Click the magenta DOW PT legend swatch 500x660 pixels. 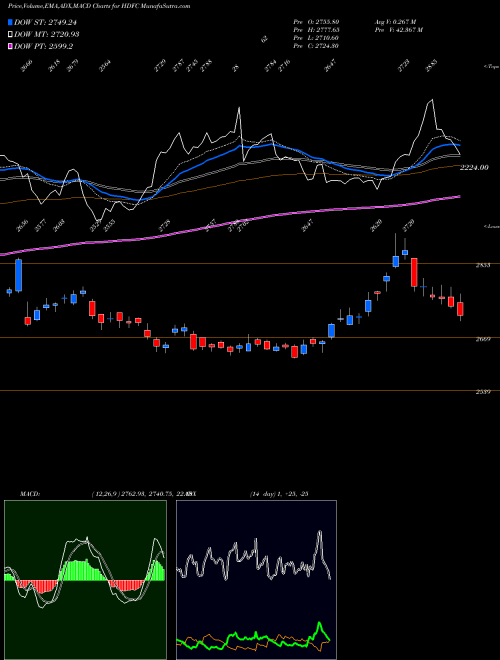point(10,46)
